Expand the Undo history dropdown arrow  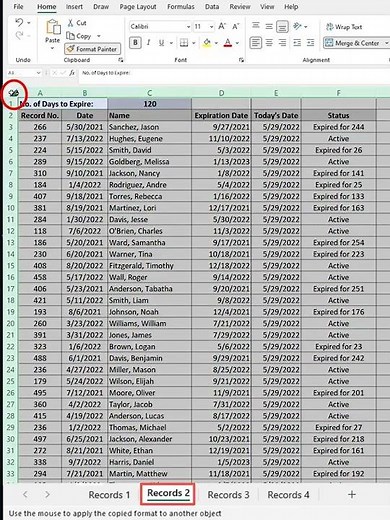tap(29, 23)
